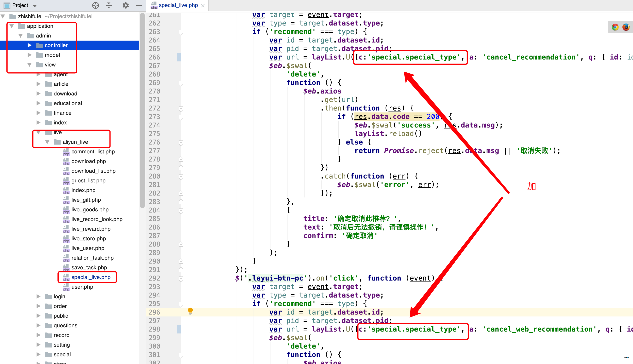Switch to the special_live.php editor tab
Screen dimensions: 633x364
coord(178,5)
